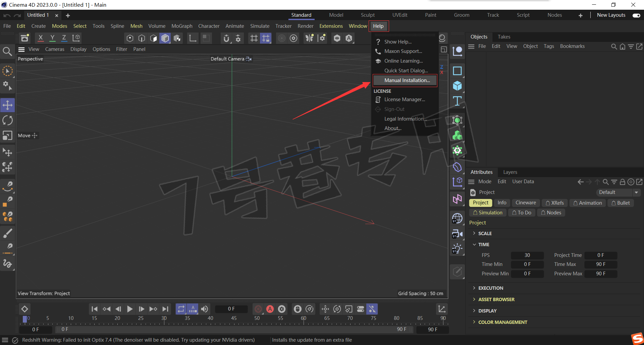Click the FPS value field
This screenshot has width=644, height=345.
[x=527, y=255]
